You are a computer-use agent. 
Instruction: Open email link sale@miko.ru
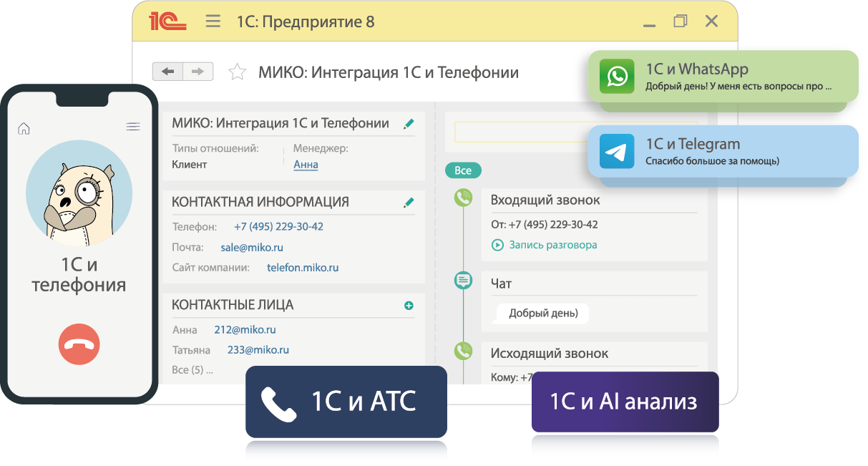point(251,248)
